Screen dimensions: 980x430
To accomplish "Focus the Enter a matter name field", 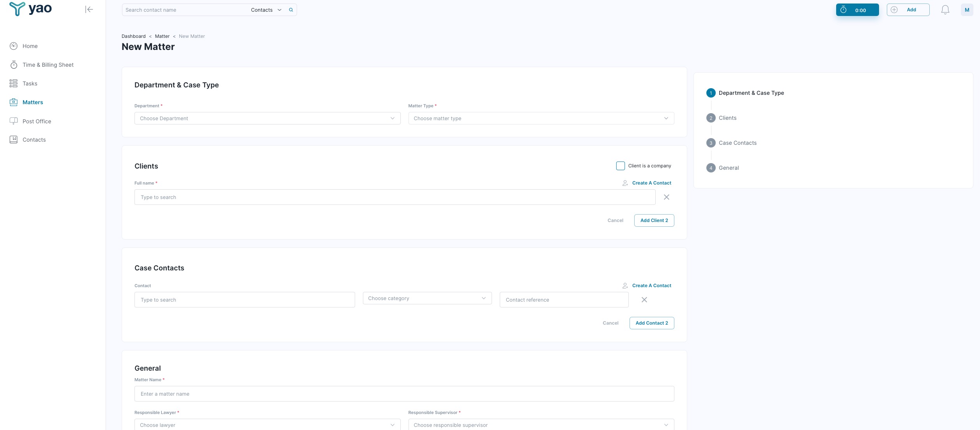I will pos(404,394).
